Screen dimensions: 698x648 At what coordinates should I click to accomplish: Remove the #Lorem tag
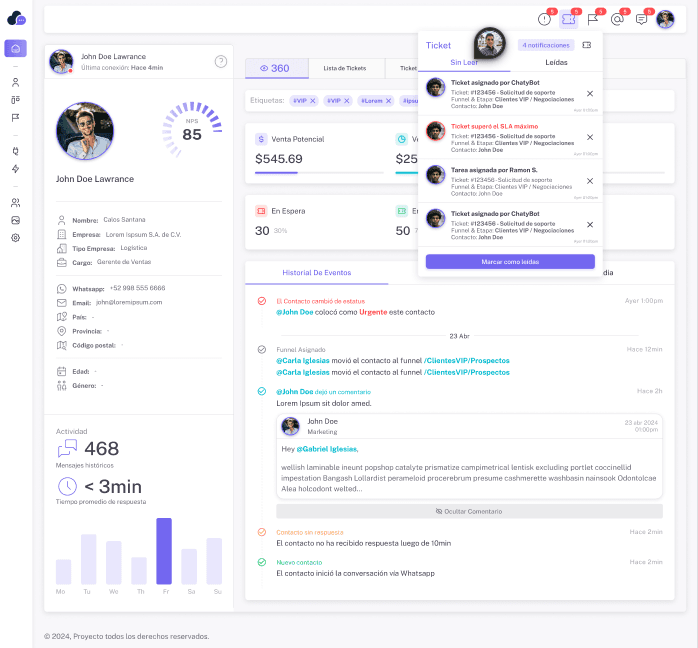point(389,101)
